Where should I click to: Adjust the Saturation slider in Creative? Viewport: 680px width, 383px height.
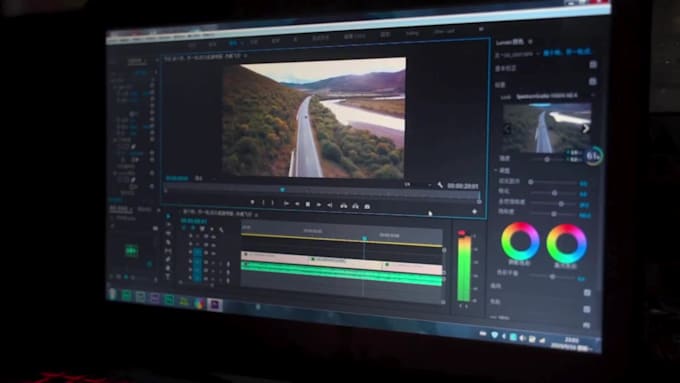(x=554, y=213)
